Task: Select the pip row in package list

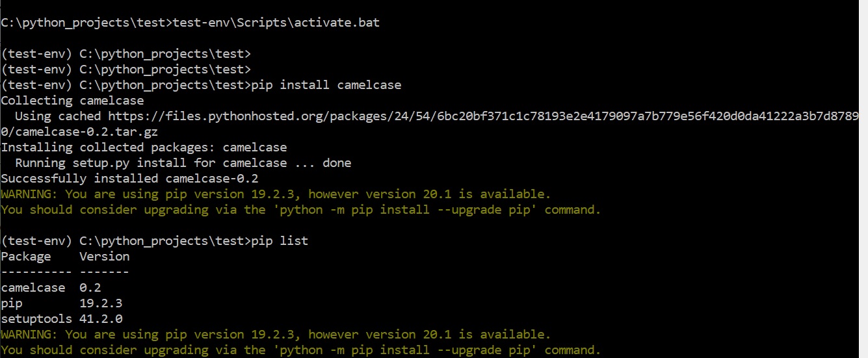Action: coord(12,303)
